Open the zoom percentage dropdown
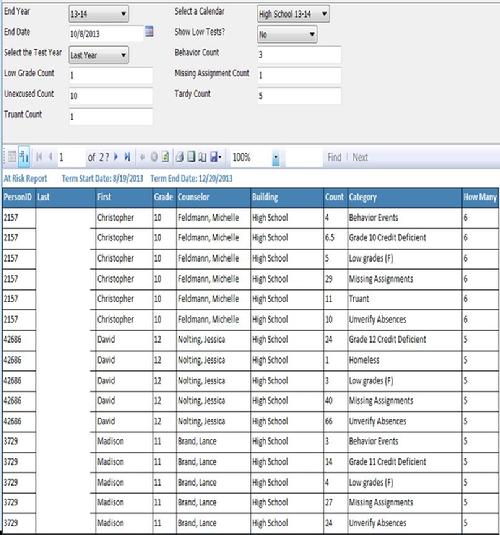This screenshot has width=500, height=535. 276,158
